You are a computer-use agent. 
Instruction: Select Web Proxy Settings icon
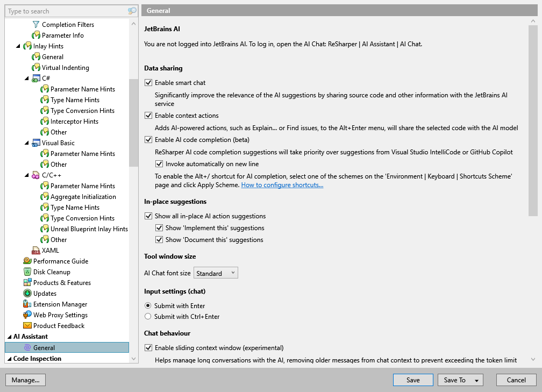27,315
